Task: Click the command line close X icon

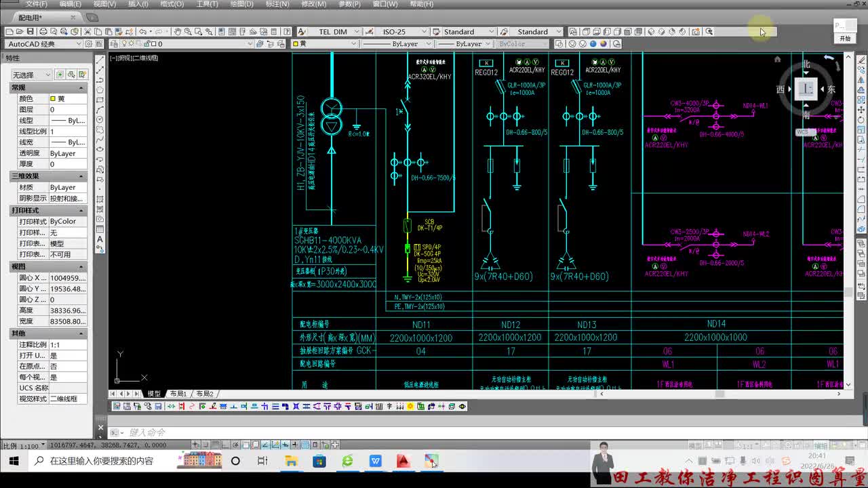Action: tap(101, 428)
